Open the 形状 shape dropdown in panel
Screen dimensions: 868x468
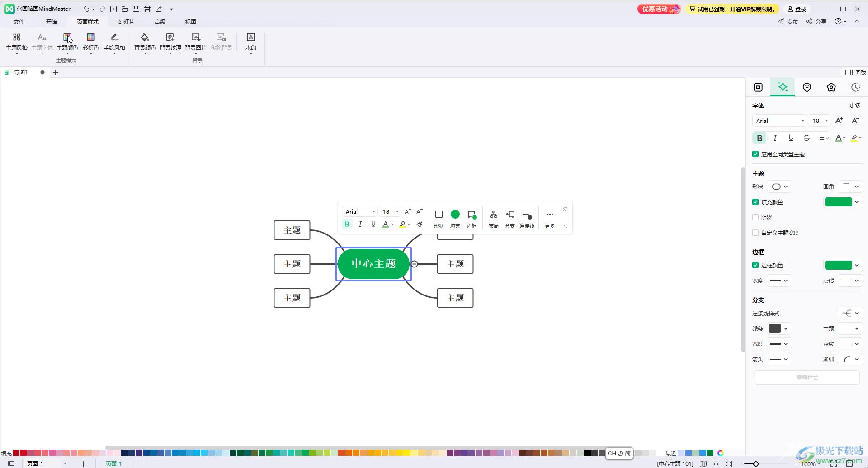tap(779, 187)
